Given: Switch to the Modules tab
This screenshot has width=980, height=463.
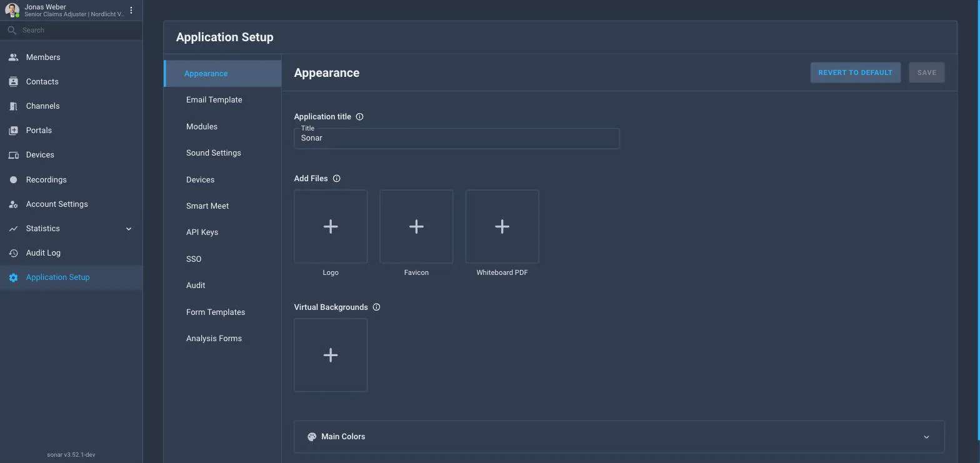Looking at the screenshot, I should [222, 127].
